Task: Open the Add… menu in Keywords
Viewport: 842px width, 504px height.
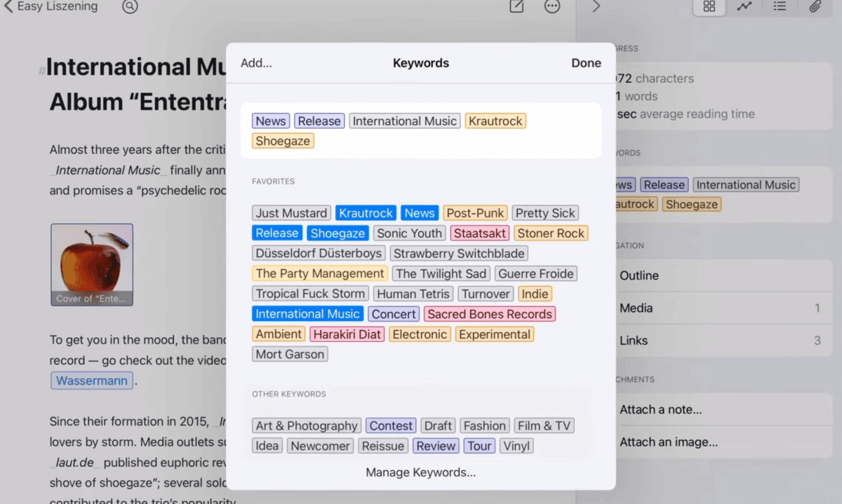Action: pos(256,63)
